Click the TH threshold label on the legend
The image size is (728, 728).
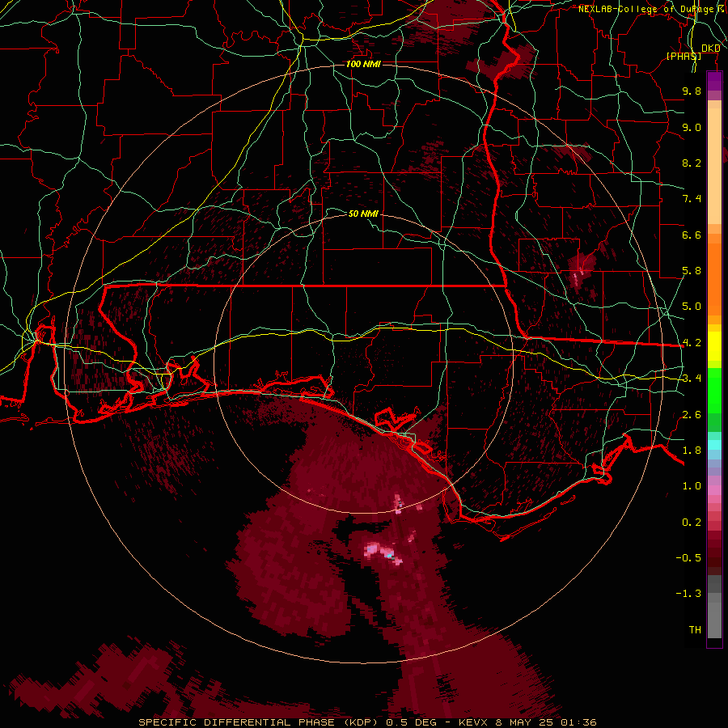(695, 630)
